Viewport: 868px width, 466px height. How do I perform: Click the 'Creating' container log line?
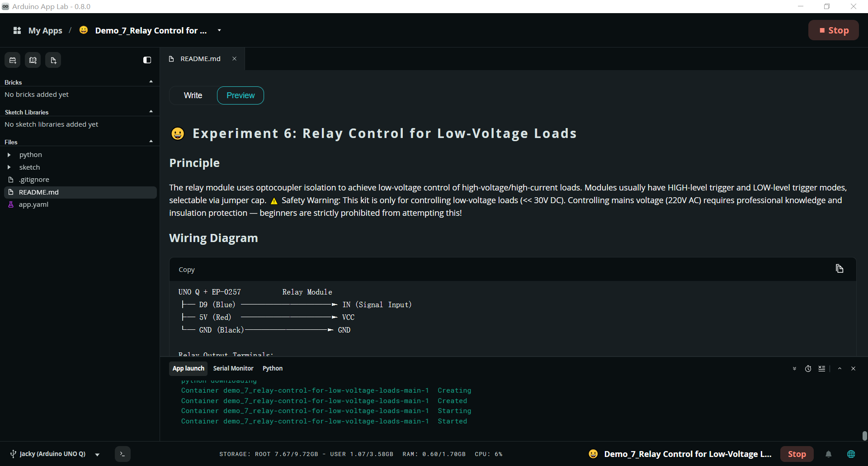coord(326,390)
